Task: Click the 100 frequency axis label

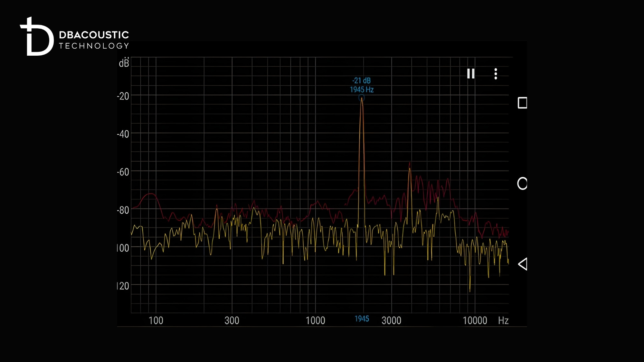Action: point(156,320)
